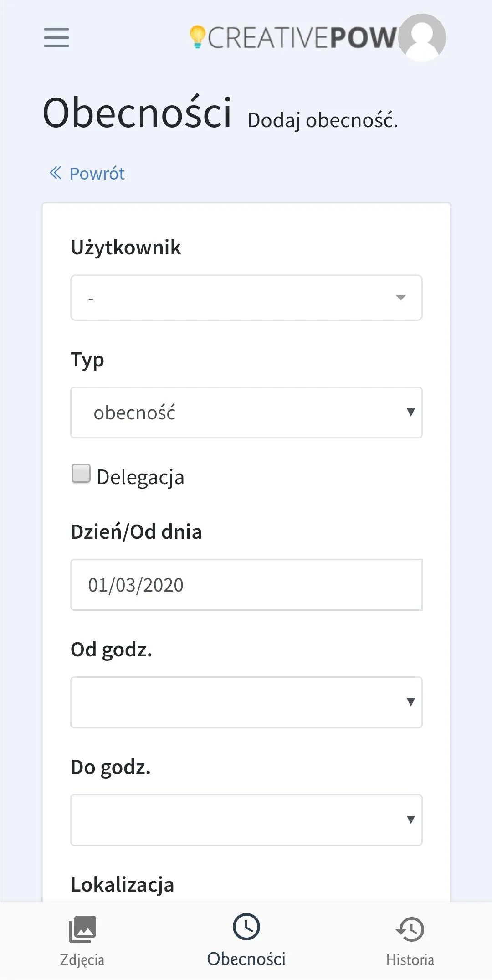Tap the Zdjęcia photo gallery icon

click(x=82, y=929)
